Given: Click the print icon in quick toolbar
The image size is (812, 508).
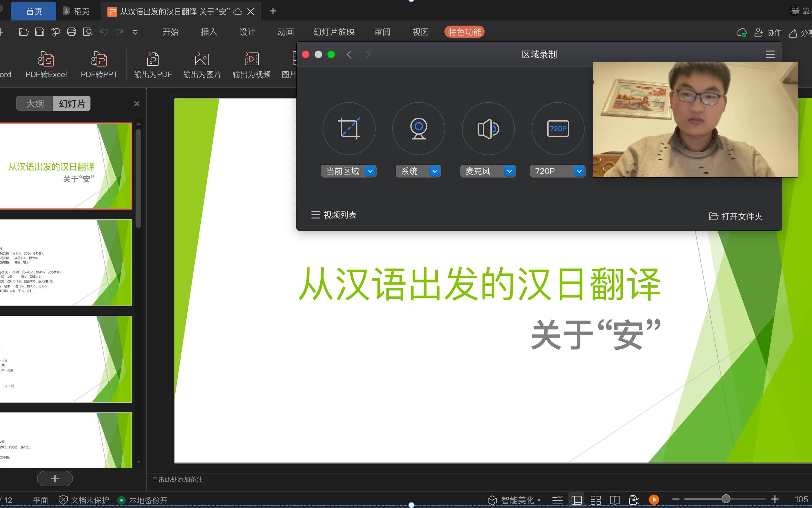Looking at the screenshot, I should 72,32.
